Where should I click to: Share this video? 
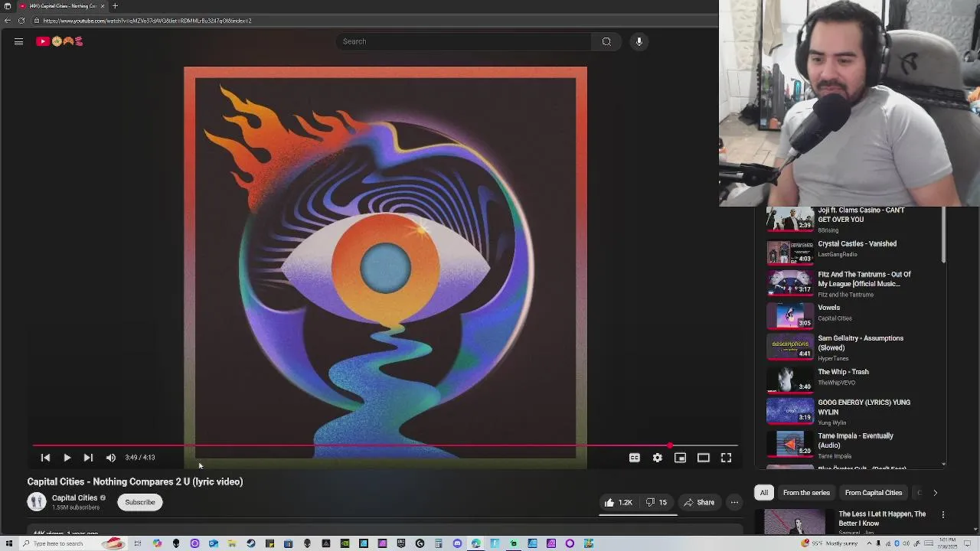point(698,503)
